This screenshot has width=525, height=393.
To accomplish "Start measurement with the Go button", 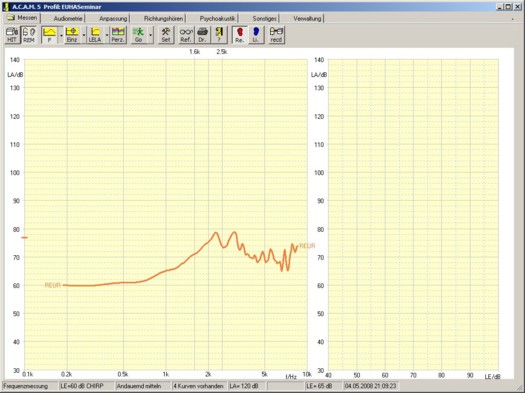I will [x=139, y=35].
